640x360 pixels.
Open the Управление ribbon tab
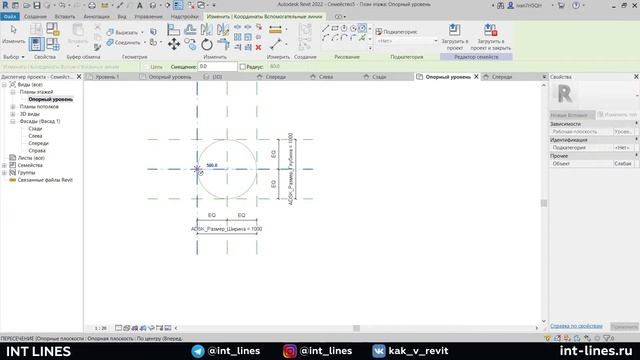[148, 17]
